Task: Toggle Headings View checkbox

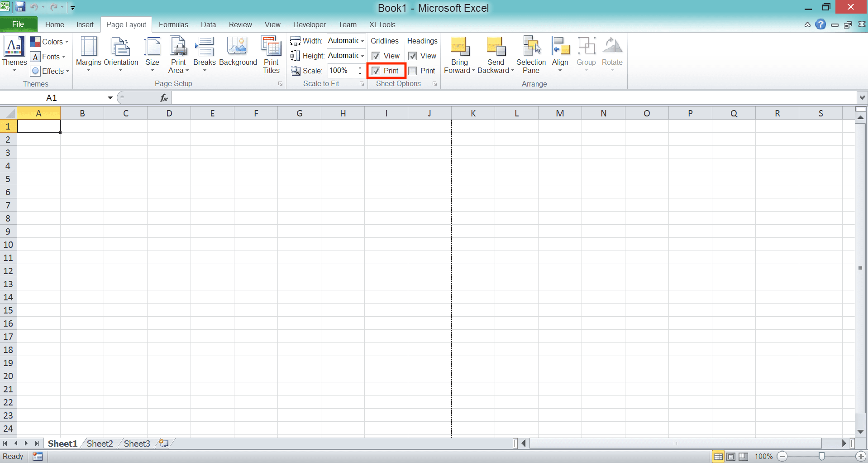Action: coord(413,56)
